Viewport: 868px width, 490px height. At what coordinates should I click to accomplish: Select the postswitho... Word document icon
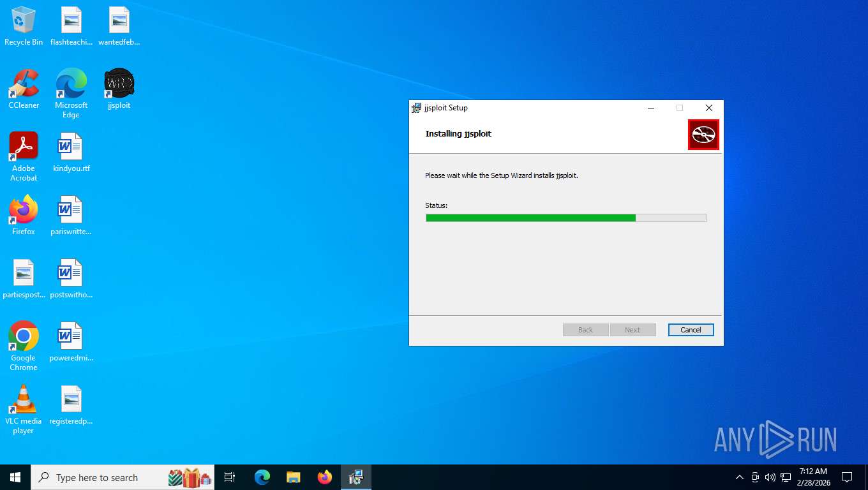71,279
